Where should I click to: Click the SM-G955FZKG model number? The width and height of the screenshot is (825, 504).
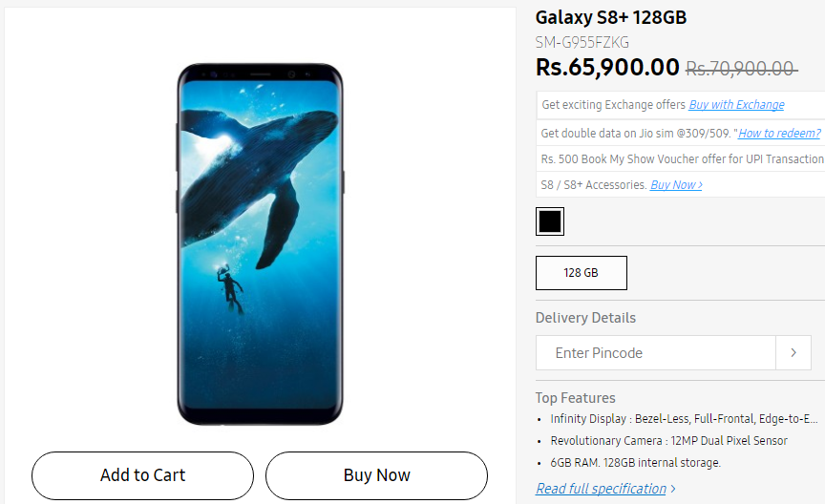582,42
